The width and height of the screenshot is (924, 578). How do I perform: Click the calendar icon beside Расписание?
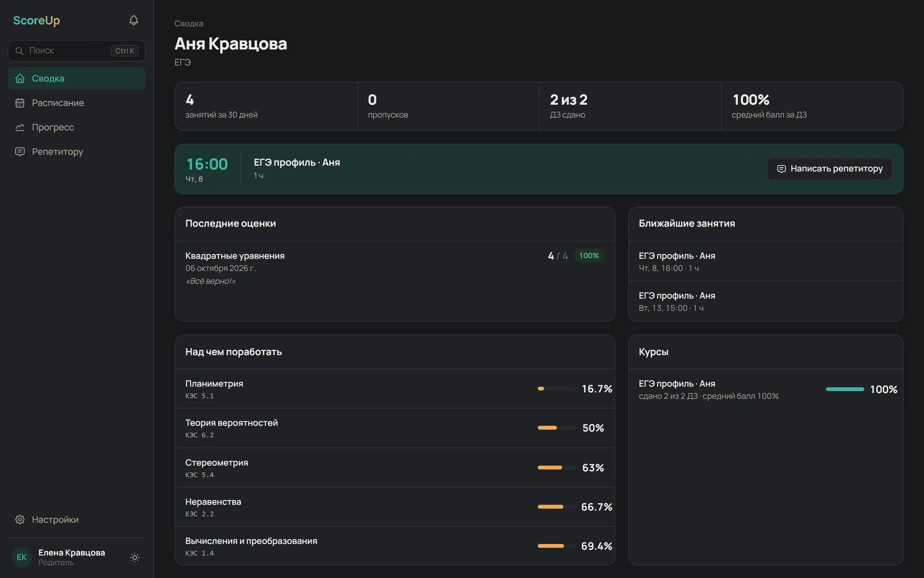click(x=20, y=103)
